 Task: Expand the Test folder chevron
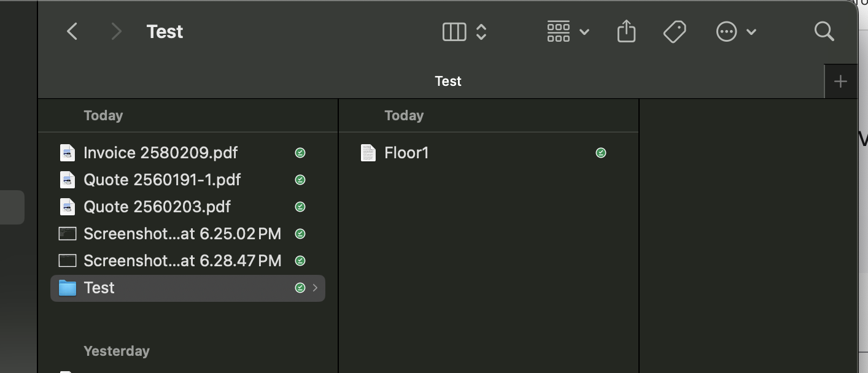click(x=315, y=288)
